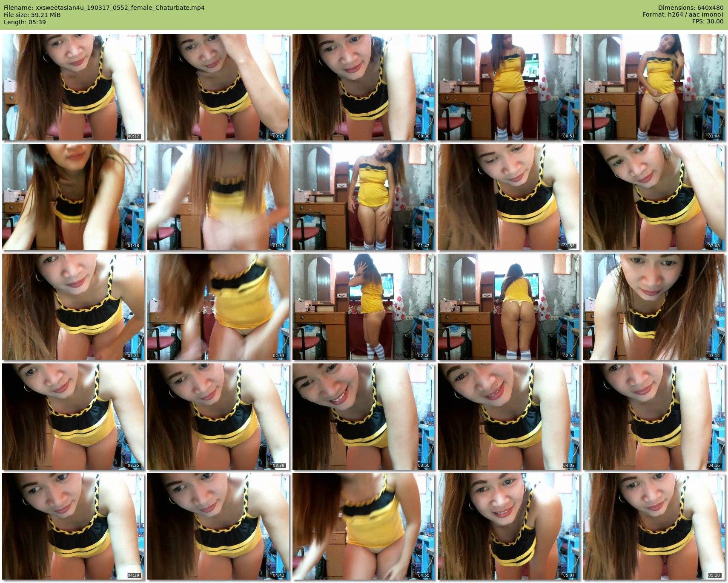Click the FPS 30.00 text
Screen dimensions: 728x583
point(708,21)
